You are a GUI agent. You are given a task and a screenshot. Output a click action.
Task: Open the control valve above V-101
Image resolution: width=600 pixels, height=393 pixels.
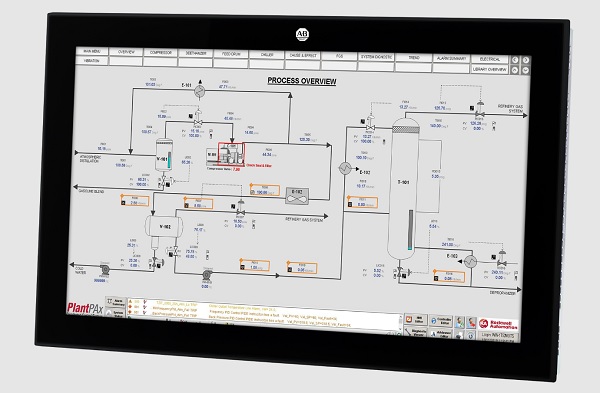tap(198, 118)
